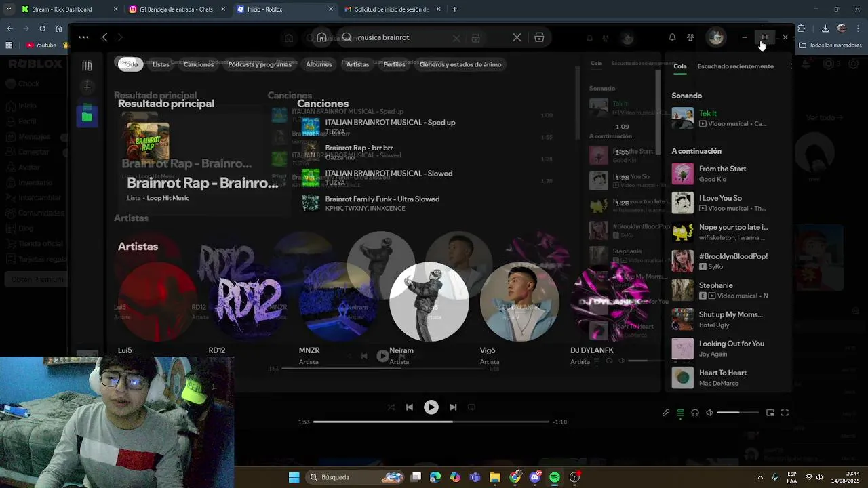Open the mini player icon
Screen dimensions: 868x488
click(770, 413)
